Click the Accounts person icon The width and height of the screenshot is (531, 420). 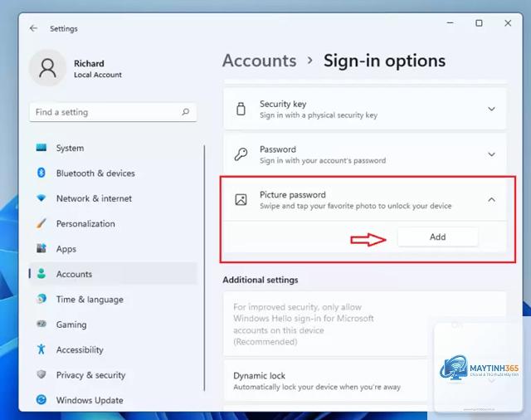[x=41, y=274]
